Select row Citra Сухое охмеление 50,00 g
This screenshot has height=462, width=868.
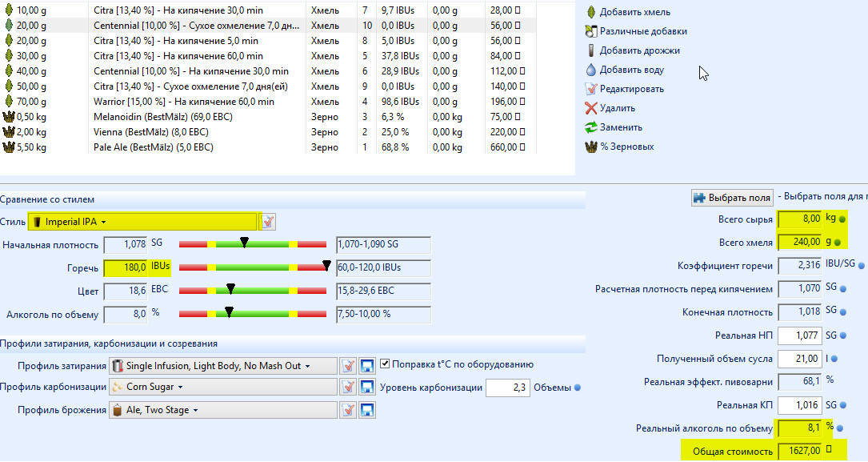point(268,86)
